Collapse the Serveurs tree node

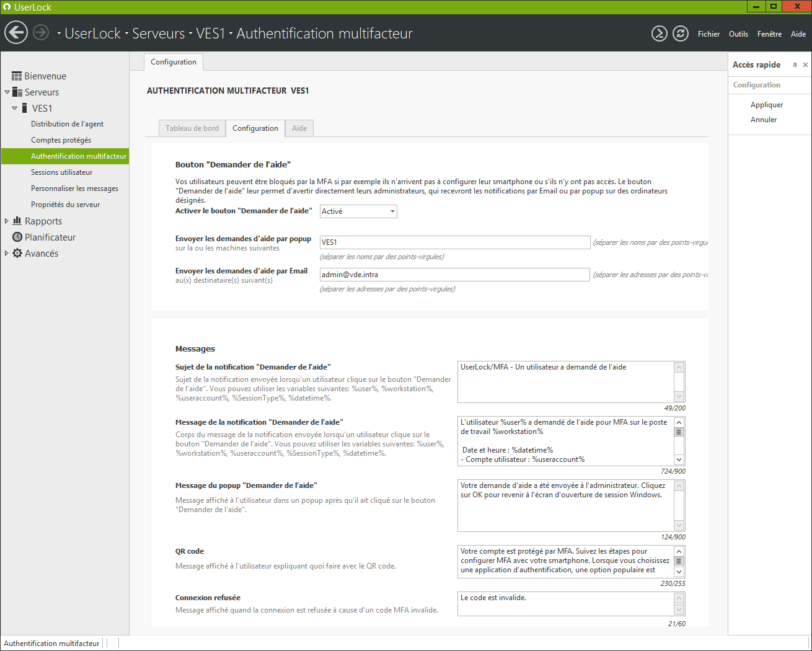(7, 92)
